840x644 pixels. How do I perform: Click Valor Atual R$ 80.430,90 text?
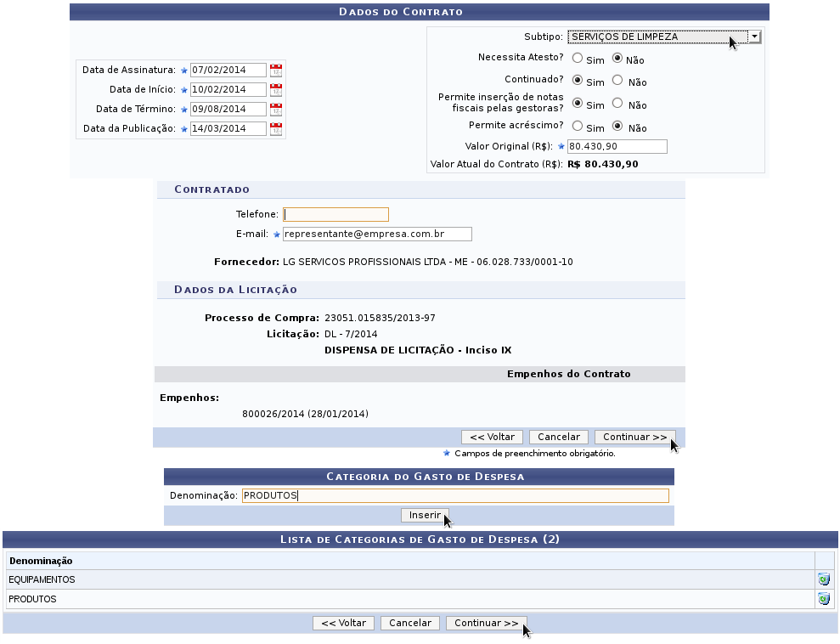point(603,165)
